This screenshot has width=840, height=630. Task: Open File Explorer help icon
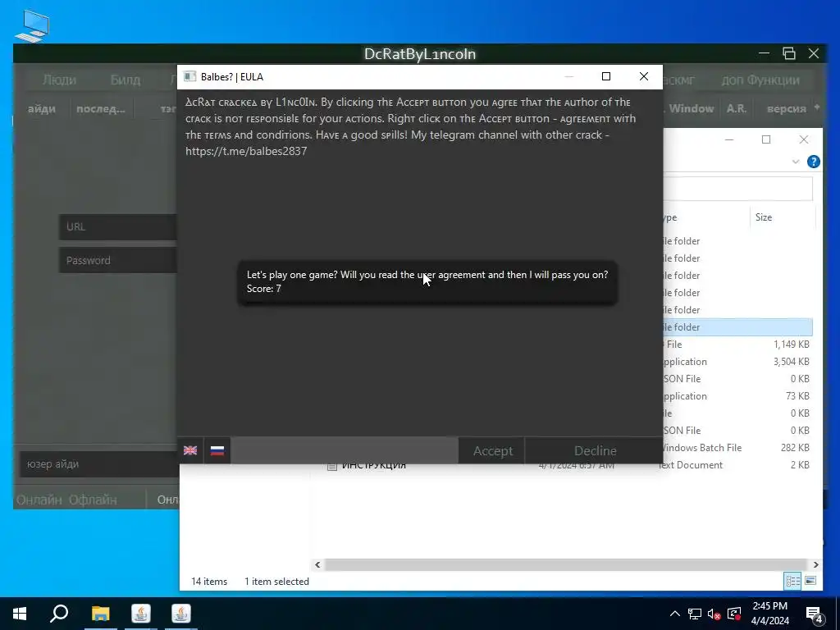click(x=813, y=162)
